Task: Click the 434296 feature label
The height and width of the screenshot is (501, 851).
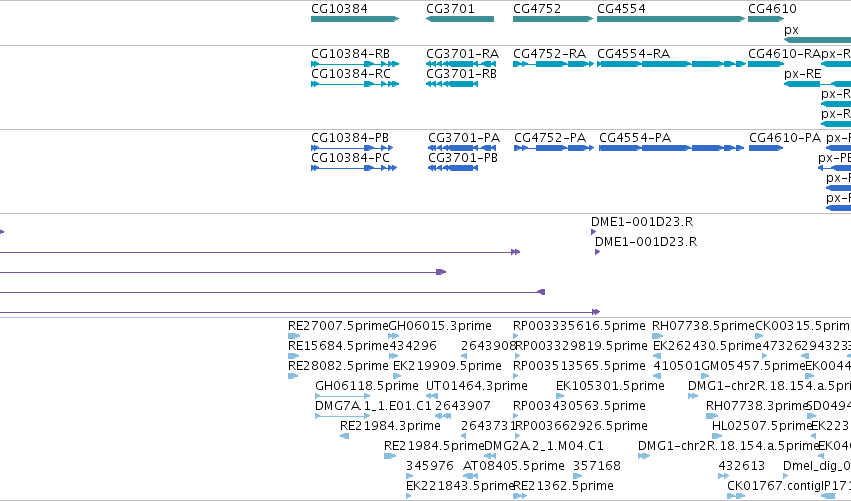Action: (x=413, y=346)
